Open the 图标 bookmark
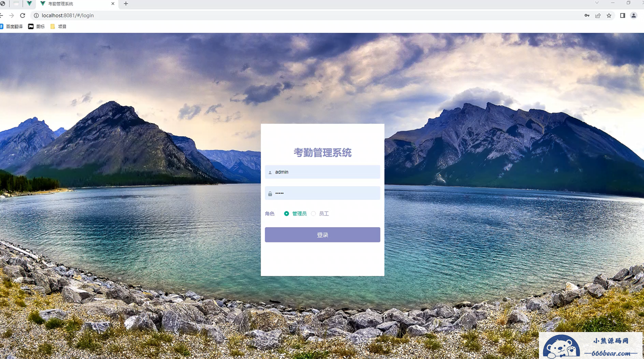644x359 pixels. point(36,26)
